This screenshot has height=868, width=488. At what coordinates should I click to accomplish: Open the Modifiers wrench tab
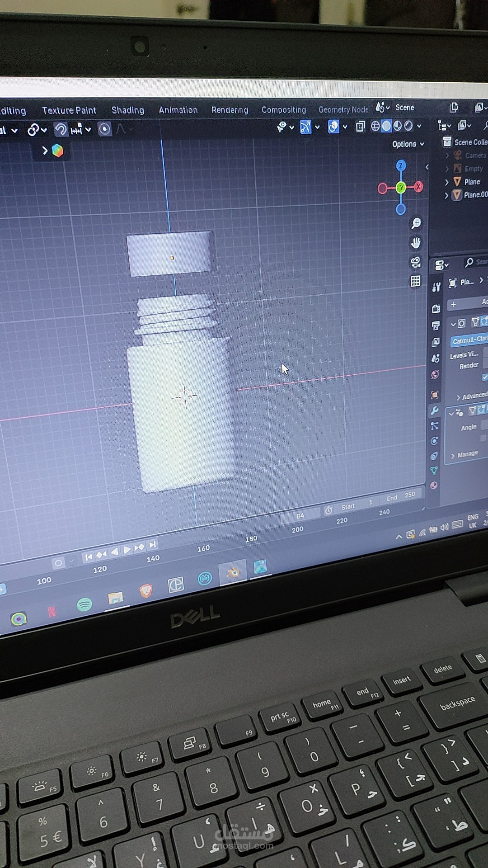(x=435, y=410)
